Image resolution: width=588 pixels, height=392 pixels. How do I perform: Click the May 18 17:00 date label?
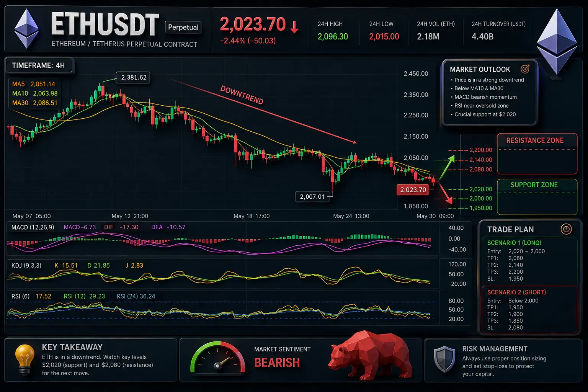pyautogui.click(x=252, y=216)
